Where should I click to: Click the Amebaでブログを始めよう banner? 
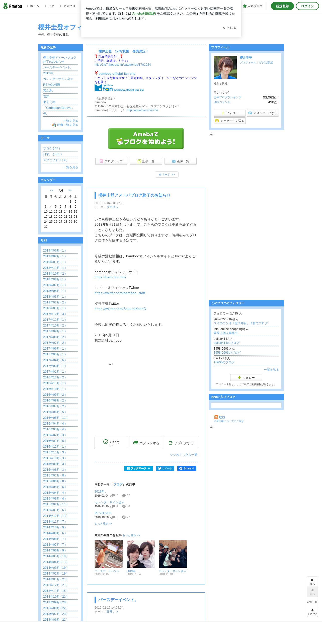click(x=146, y=139)
